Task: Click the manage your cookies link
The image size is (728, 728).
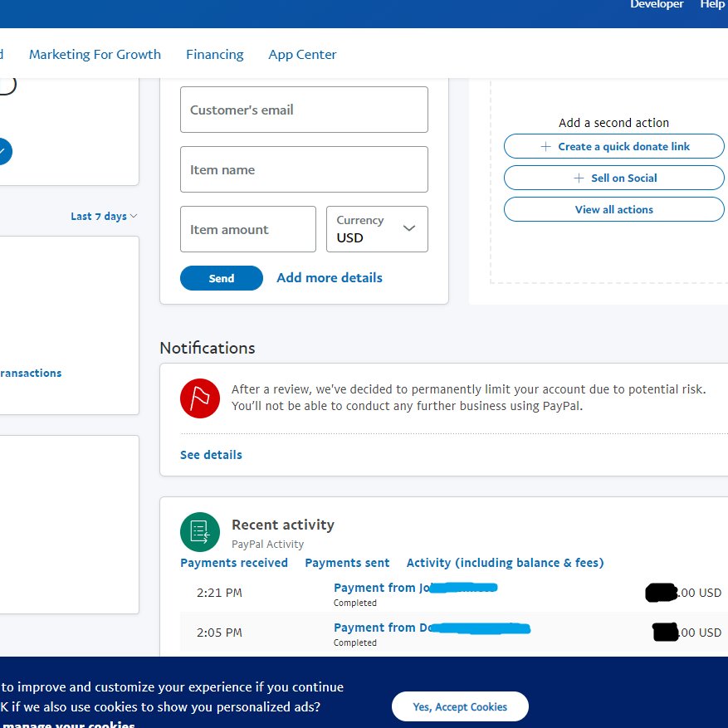Action: click(x=69, y=724)
